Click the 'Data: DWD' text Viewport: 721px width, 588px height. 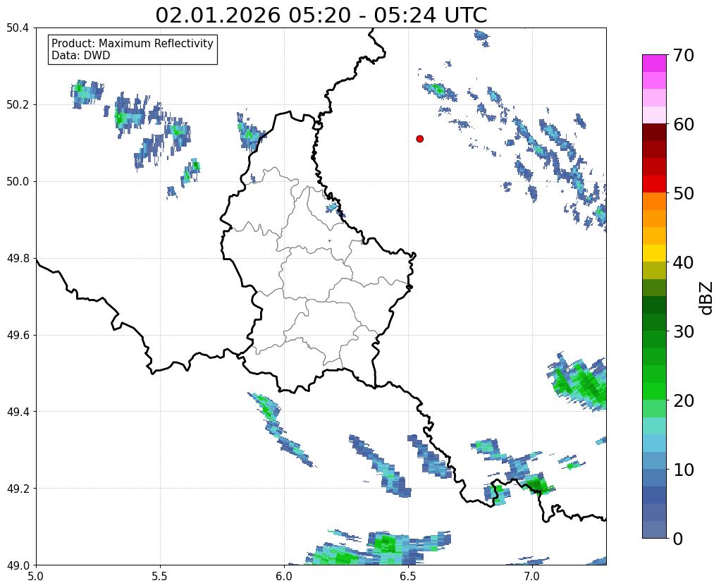tap(81, 56)
